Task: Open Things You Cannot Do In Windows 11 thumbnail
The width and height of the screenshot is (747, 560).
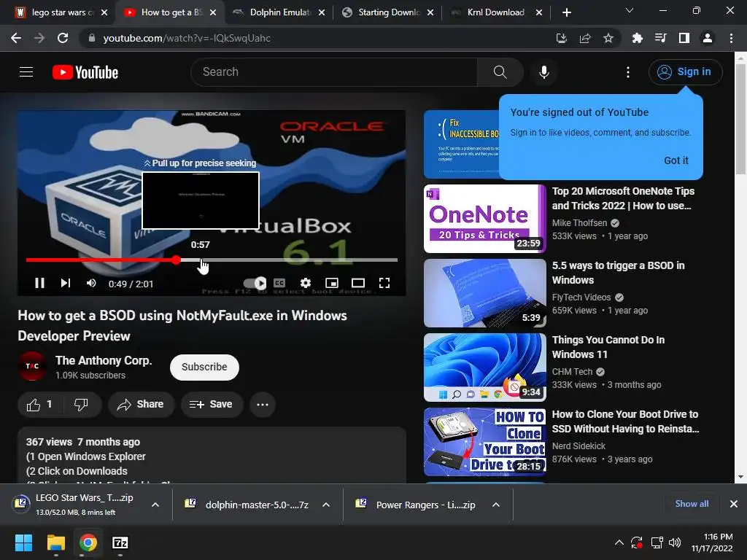Action: (484, 367)
